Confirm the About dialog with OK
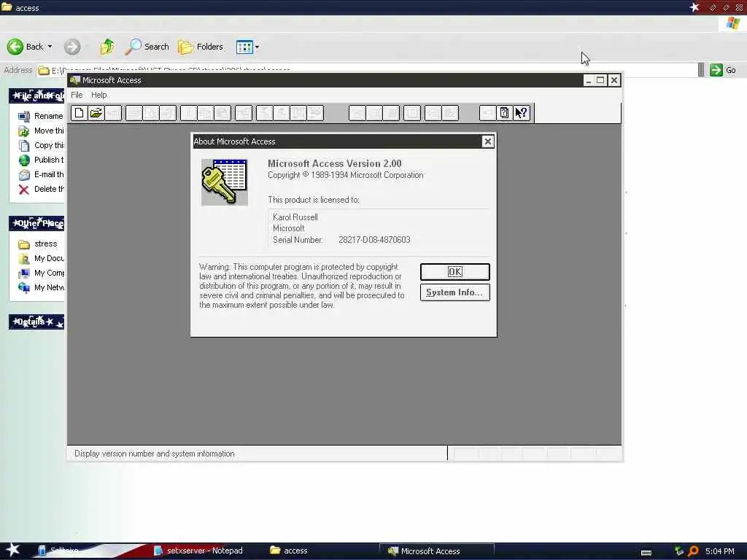The image size is (747, 560). 455,271
